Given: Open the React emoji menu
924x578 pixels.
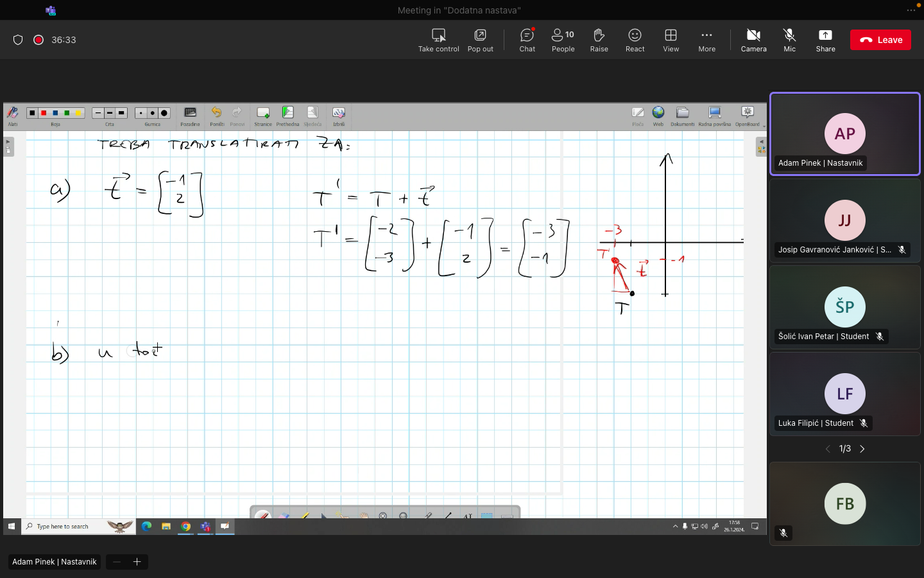Looking at the screenshot, I should point(635,40).
